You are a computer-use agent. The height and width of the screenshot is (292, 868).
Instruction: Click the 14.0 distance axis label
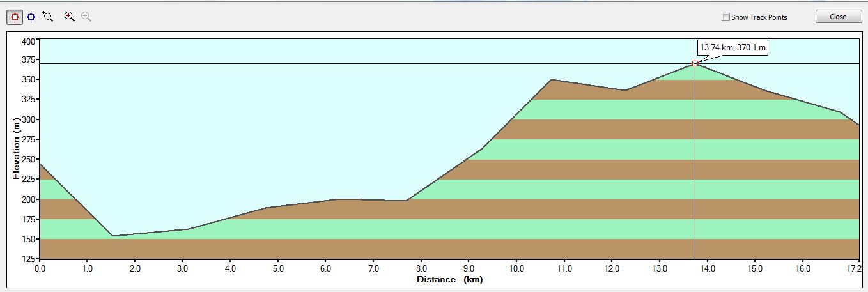[x=706, y=269]
